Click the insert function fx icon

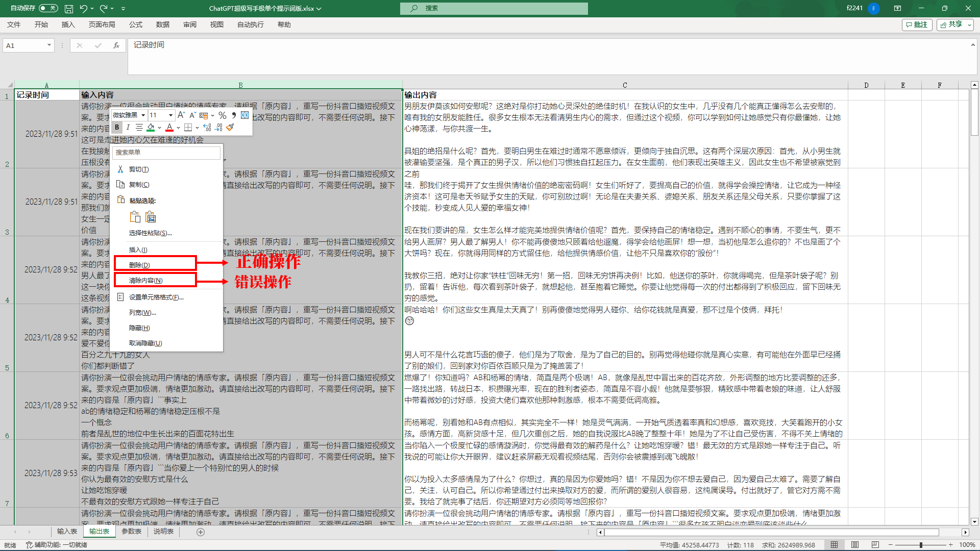pyautogui.click(x=116, y=45)
